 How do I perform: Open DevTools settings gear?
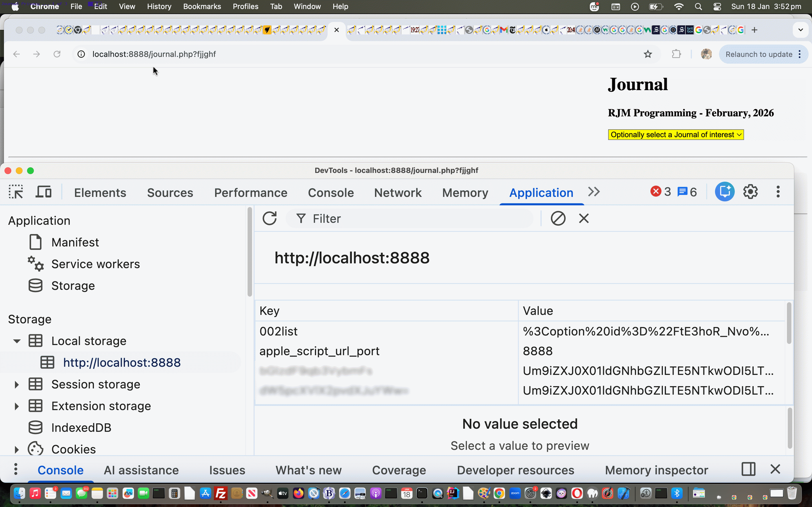click(x=750, y=192)
